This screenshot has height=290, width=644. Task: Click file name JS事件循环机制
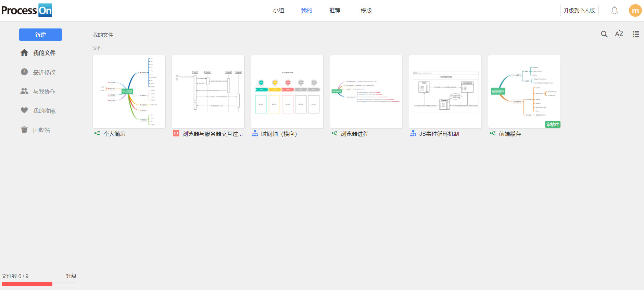coord(439,134)
